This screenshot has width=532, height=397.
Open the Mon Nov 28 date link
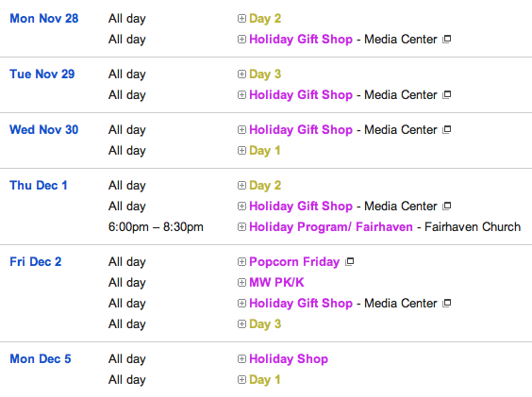(x=44, y=18)
